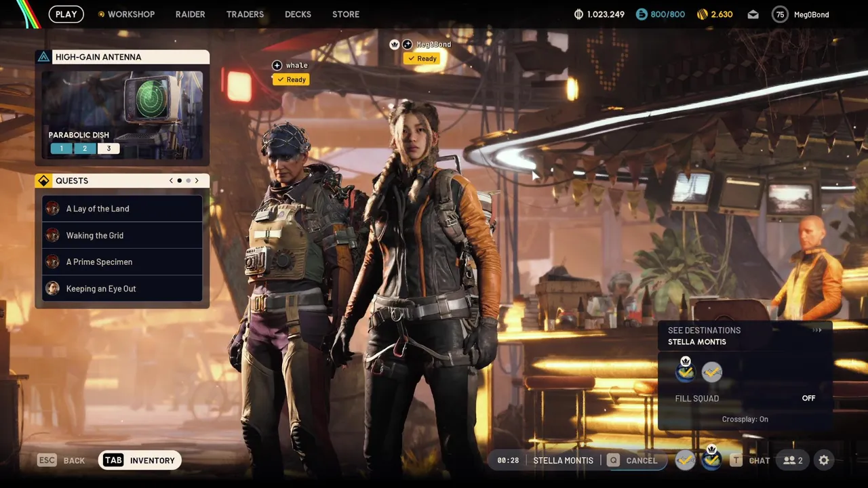The image size is (868, 488).
Task: Click the T key chat icon
Action: pos(736,460)
